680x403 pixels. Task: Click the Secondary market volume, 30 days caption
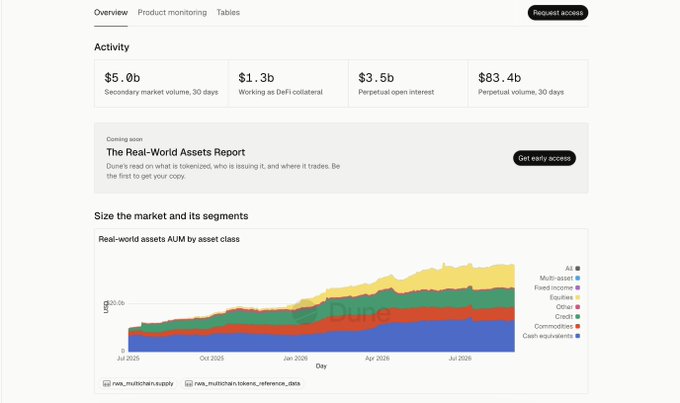pos(161,92)
